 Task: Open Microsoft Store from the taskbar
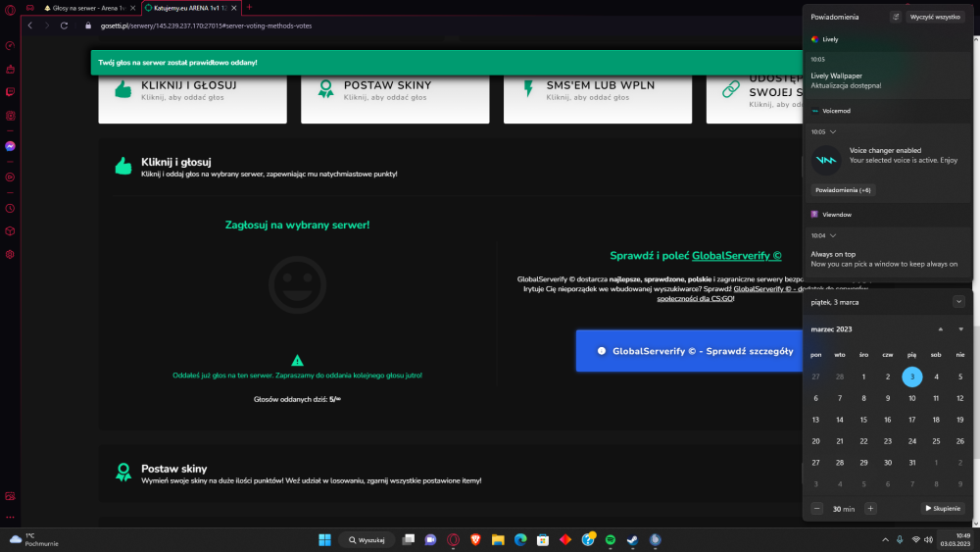pyautogui.click(x=543, y=539)
